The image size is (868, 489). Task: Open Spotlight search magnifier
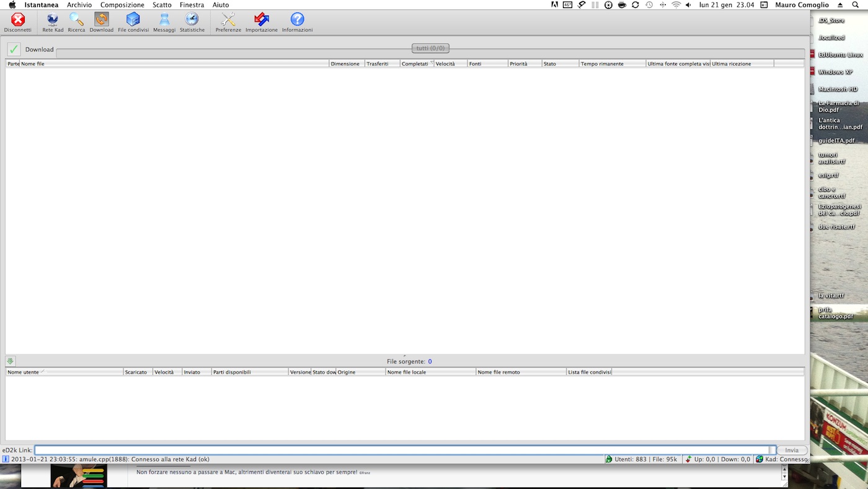[856, 5]
